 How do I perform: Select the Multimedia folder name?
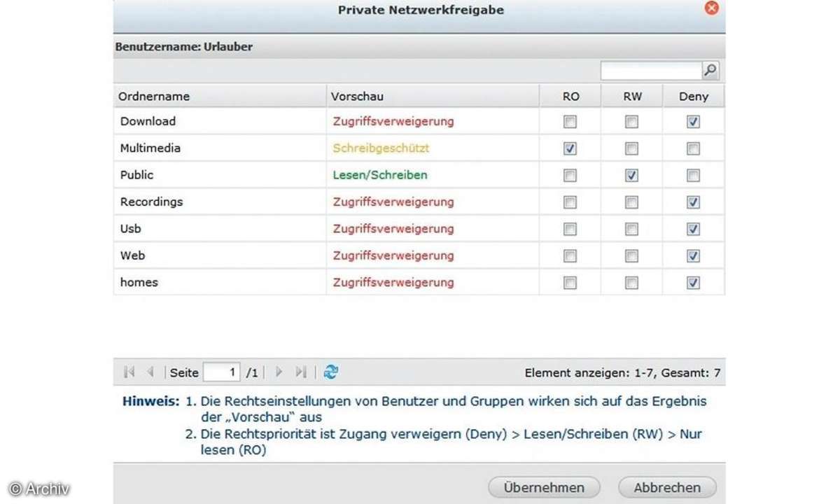tap(150, 148)
